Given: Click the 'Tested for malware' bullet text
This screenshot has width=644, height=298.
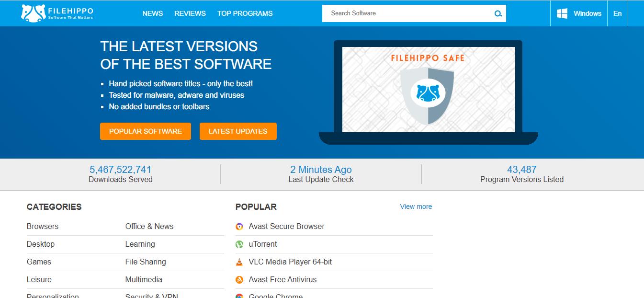Looking at the screenshot, I should (177, 95).
